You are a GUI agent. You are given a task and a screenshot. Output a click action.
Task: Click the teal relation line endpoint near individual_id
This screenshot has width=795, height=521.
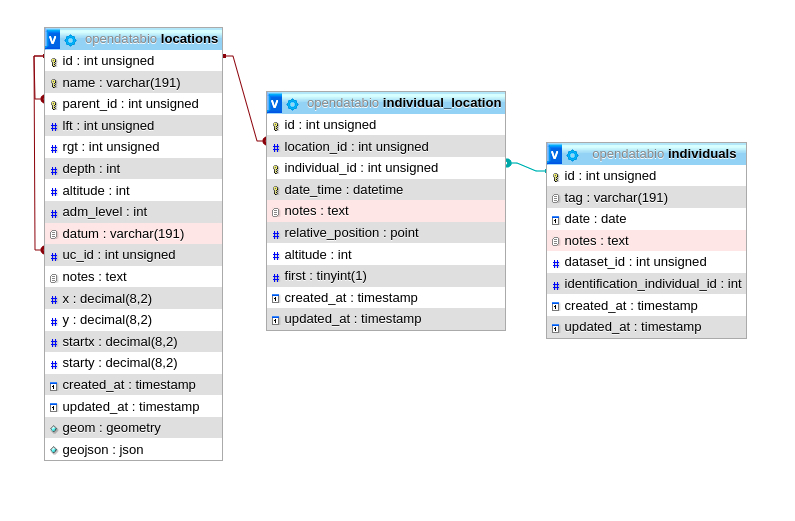[508, 163]
